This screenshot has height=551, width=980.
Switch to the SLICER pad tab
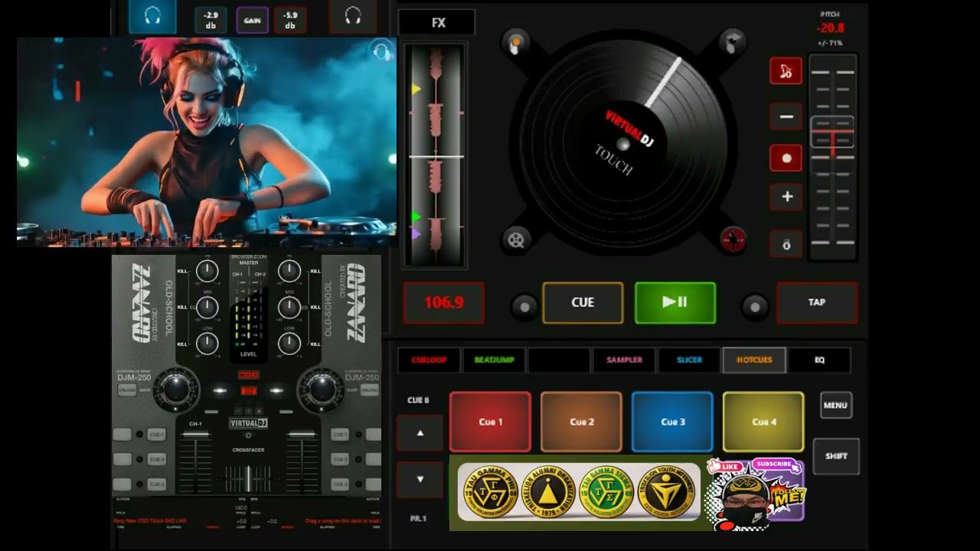[x=689, y=360]
